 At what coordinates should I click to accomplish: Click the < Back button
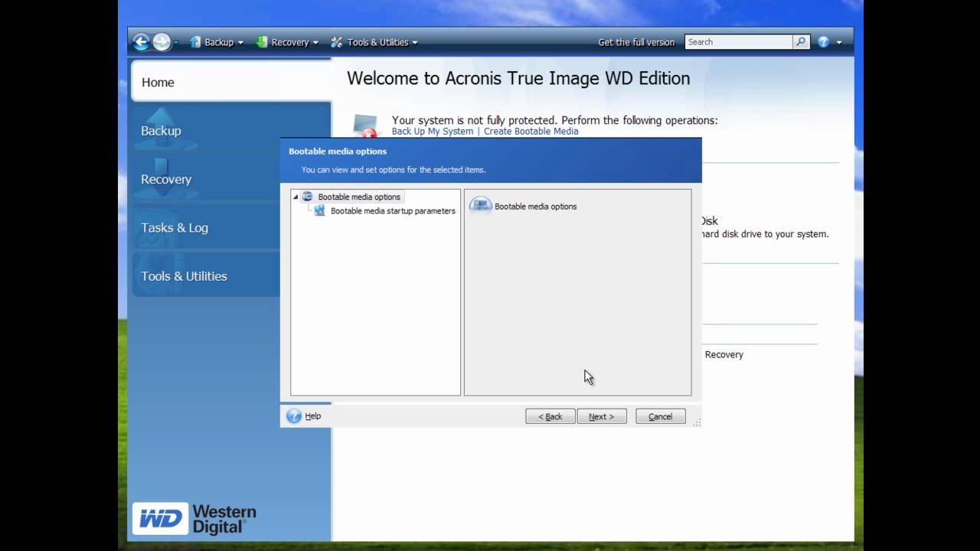(x=550, y=416)
